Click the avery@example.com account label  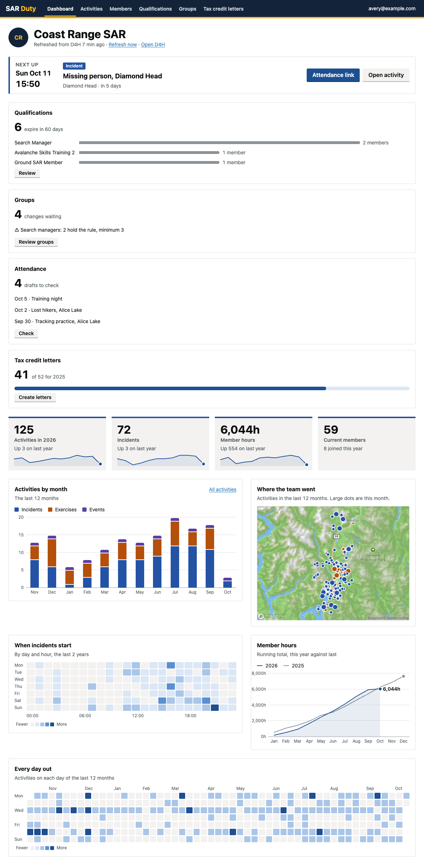click(392, 8)
